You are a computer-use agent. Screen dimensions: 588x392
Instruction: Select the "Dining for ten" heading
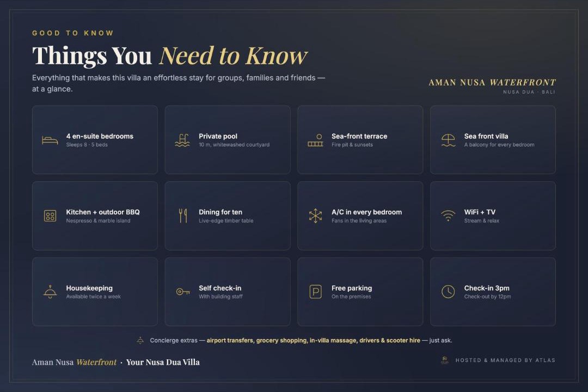[220, 212]
